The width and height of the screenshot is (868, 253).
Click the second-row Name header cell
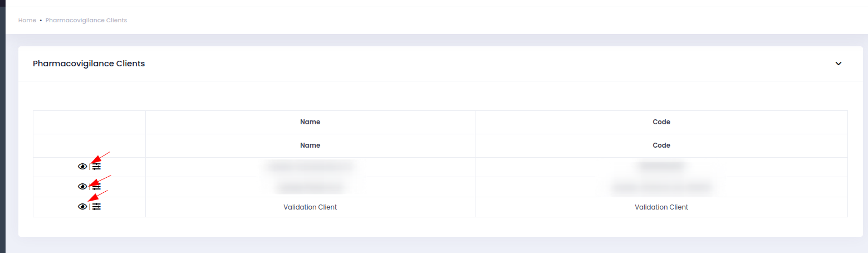click(310, 145)
